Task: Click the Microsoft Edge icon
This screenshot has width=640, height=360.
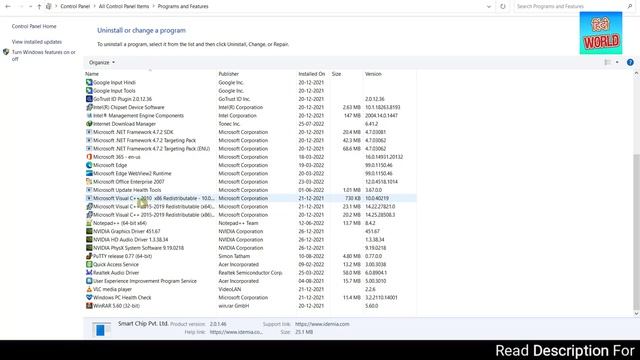Action: click(89, 165)
